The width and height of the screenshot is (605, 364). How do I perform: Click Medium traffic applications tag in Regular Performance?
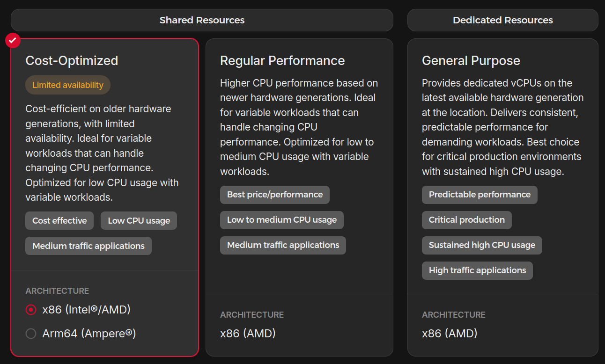pos(283,245)
